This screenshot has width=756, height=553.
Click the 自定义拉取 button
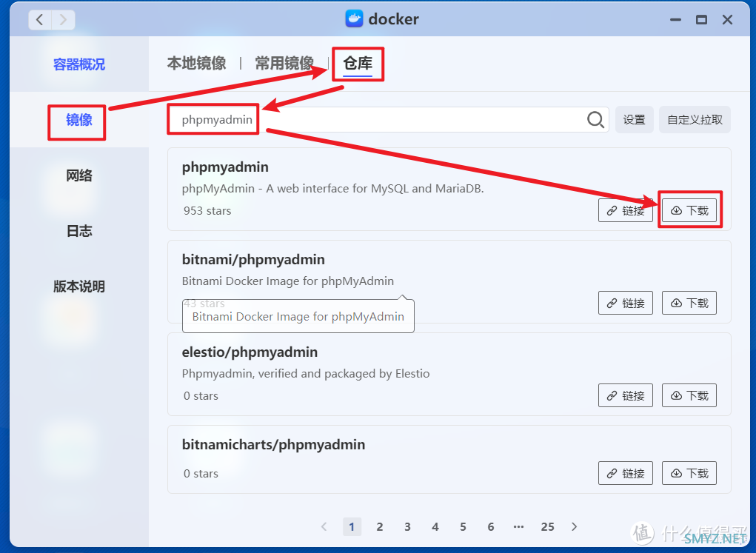(695, 120)
